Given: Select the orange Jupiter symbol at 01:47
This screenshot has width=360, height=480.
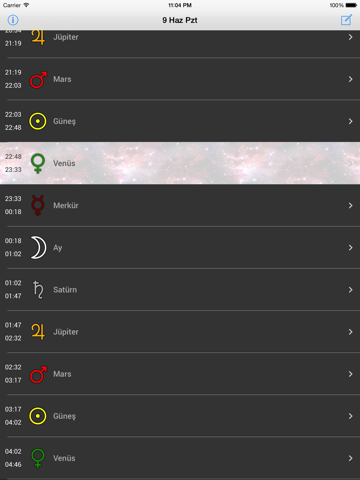Looking at the screenshot, I should pyautogui.click(x=38, y=332).
